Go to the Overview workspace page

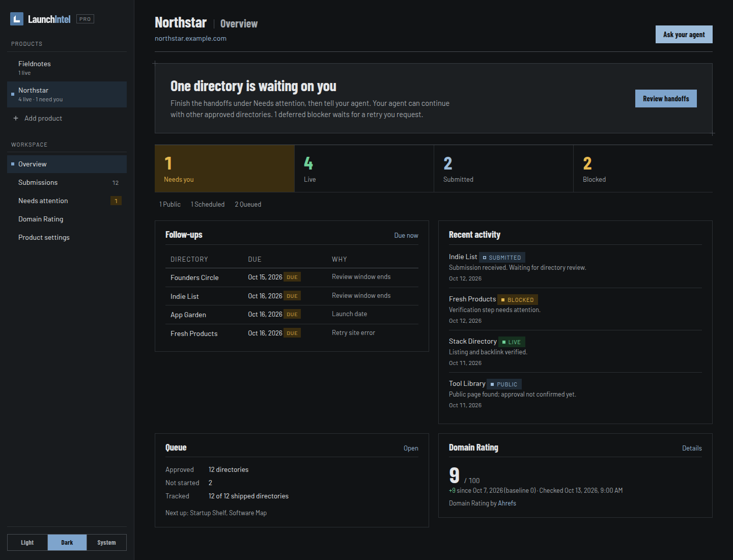[x=67, y=164]
